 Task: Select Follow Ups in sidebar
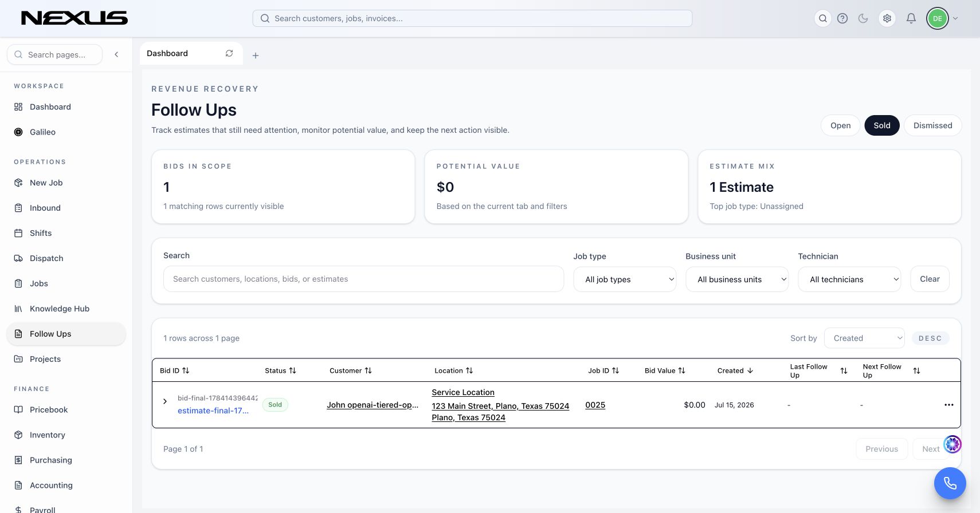66,334
